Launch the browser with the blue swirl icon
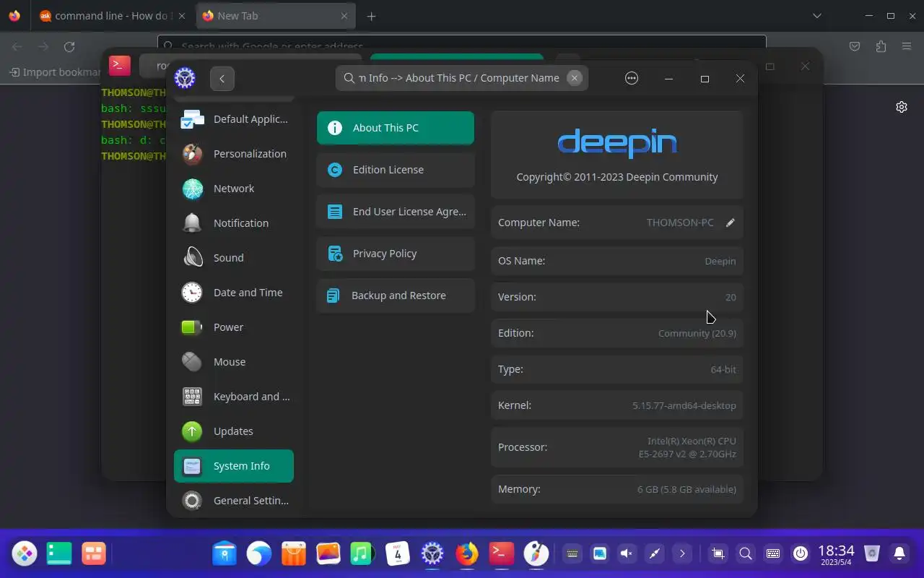Image resolution: width=924 pixels, height=578 pixels. click(x=259, y=554)
